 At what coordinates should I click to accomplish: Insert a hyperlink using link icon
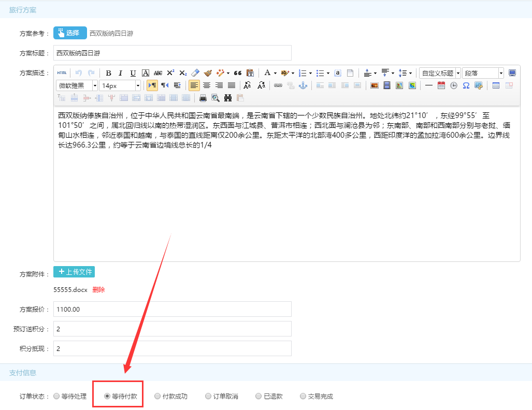[x=278, y=85]
